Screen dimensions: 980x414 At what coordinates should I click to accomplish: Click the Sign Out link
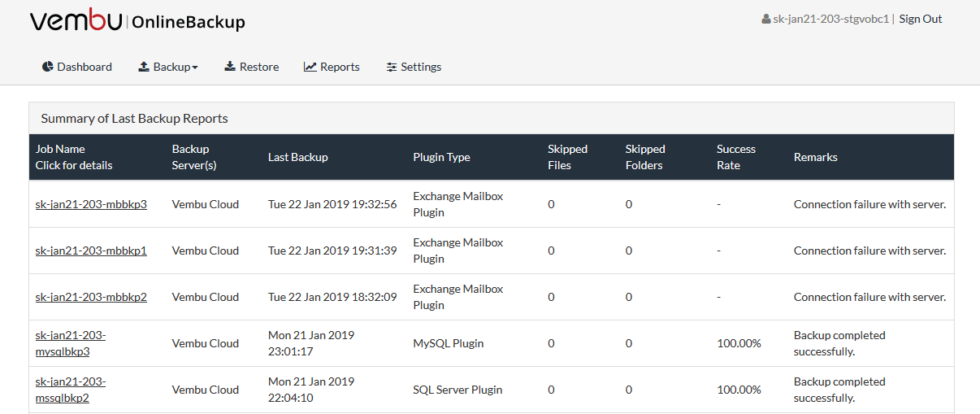click(921, 19)
